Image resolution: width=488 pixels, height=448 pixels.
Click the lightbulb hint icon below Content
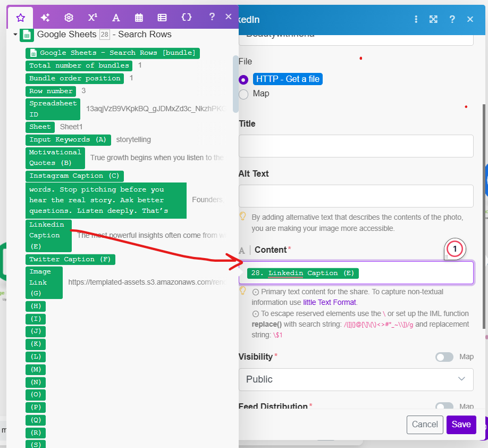pyautogui.click(x=243, y=291)
